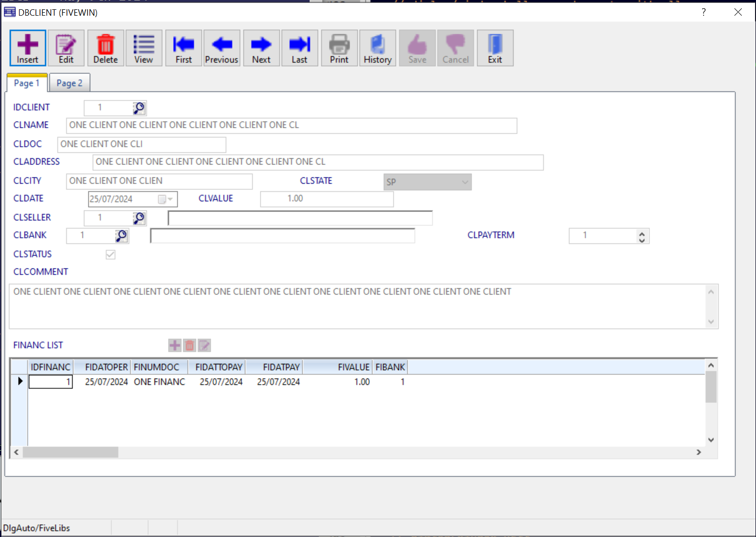Open the View list toolbar icon
756x537 pixels.
click(x=144, y=48)
